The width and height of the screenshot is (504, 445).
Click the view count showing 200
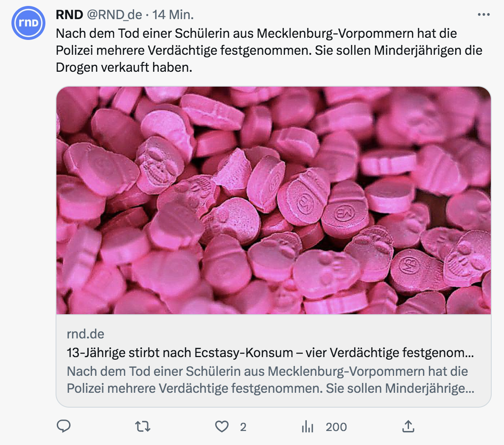(336, 427)
